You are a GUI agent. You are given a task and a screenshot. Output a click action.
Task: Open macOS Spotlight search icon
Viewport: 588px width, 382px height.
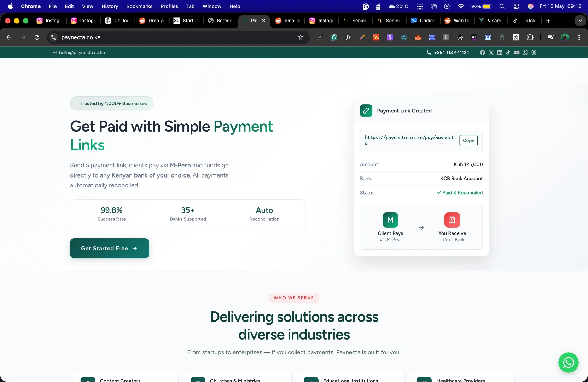pyautogui.click(x=502, y=6)
